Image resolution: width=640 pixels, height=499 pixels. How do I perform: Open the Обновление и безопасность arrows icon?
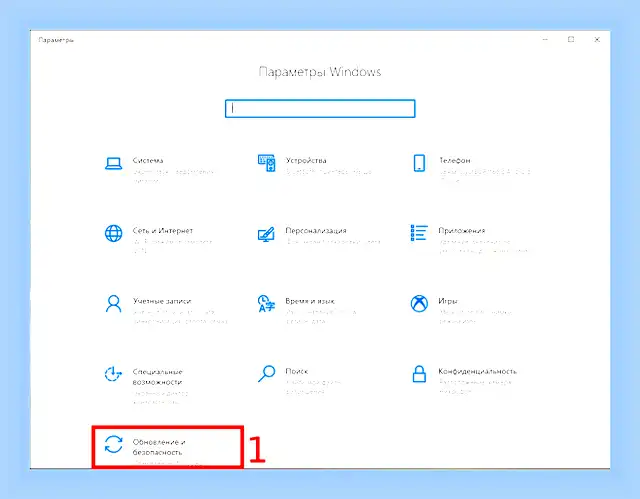113,444
